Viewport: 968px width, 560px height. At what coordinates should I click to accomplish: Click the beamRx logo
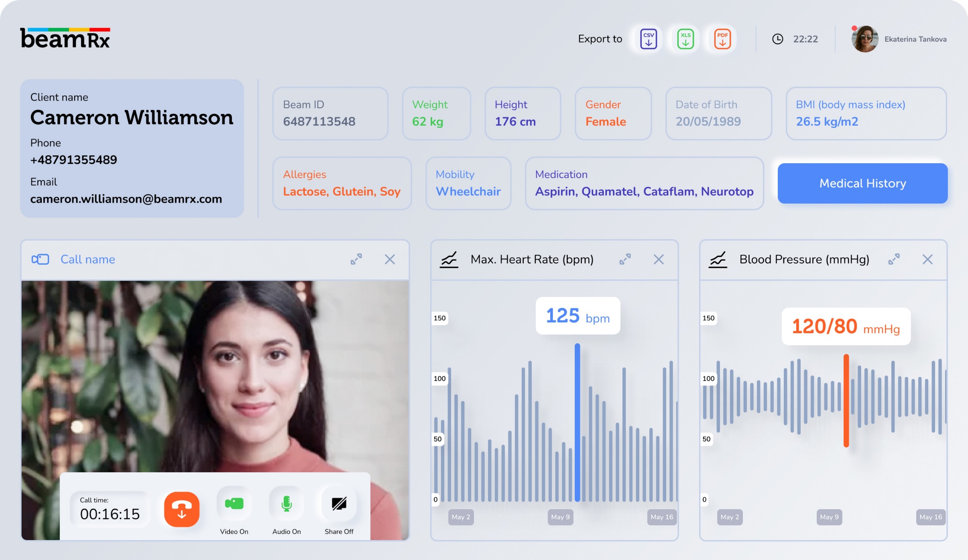[x=65, y=38]
